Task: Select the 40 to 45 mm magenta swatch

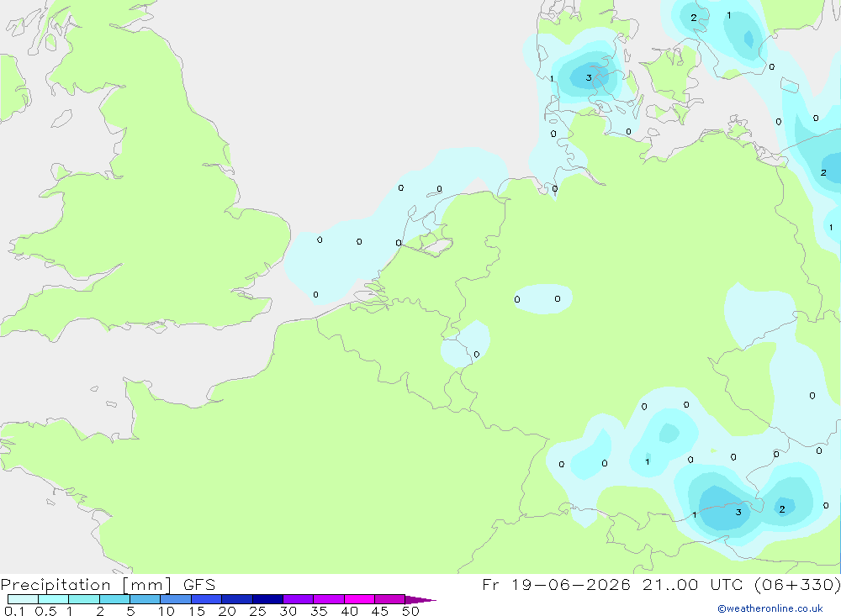Action: tap(359, 599)
